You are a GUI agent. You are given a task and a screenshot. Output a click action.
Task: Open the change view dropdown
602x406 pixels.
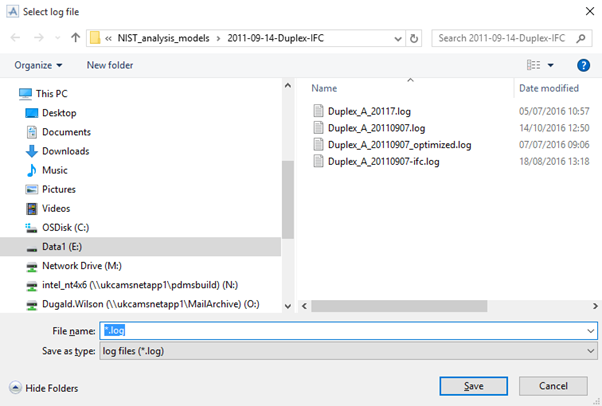tap(551, 65)
